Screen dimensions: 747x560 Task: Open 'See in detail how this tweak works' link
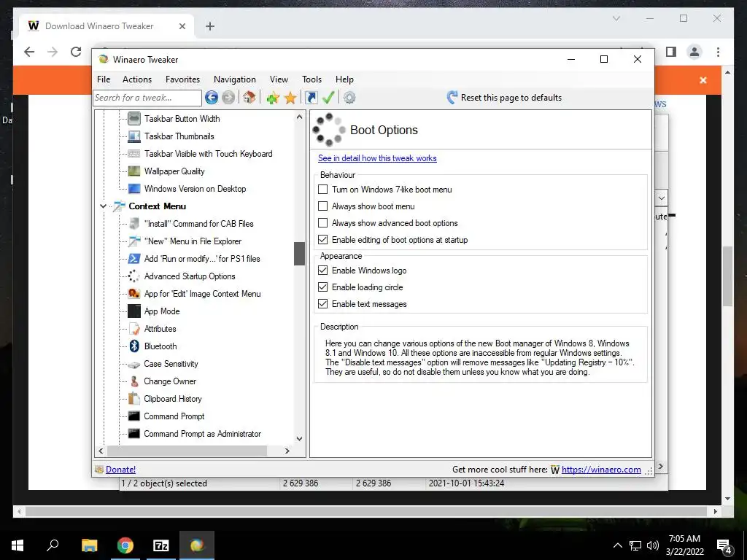click(x=377, y=158)
